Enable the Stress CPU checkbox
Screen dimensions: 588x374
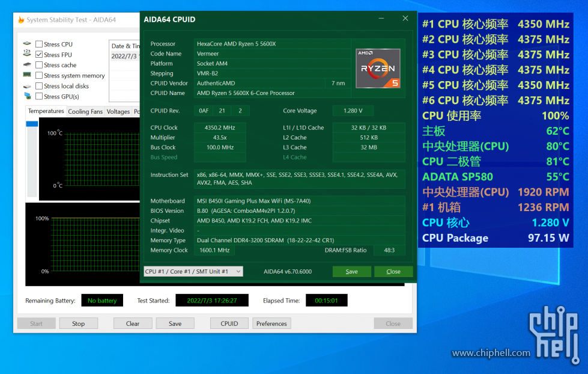(x=39, y=44)
